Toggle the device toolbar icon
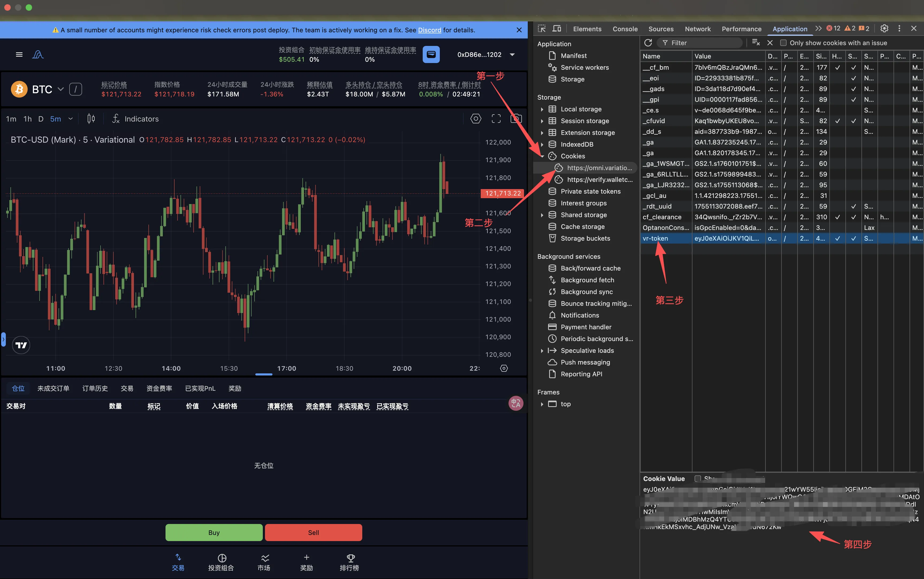 (556, 29)
